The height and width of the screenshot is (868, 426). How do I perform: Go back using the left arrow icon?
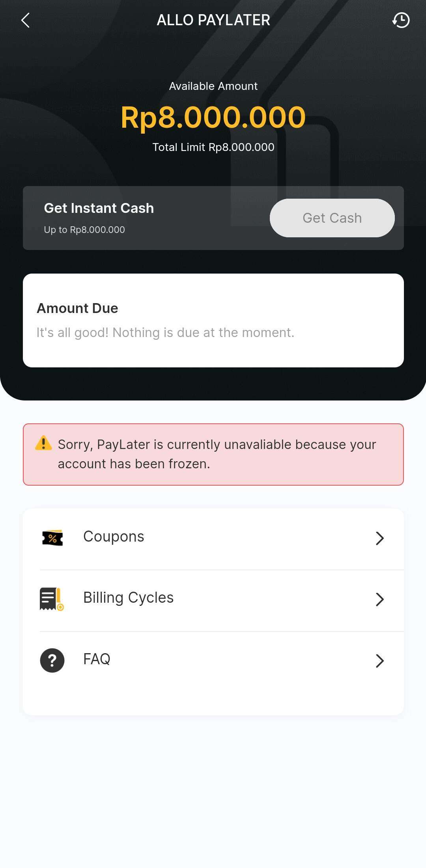pyautogui.click(x=25, y=20)
